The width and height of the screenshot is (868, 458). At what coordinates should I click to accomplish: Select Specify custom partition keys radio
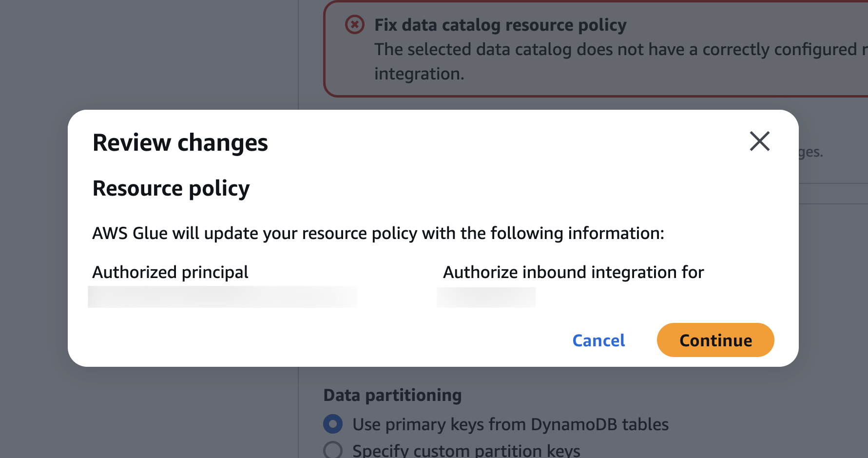[333, 450]
